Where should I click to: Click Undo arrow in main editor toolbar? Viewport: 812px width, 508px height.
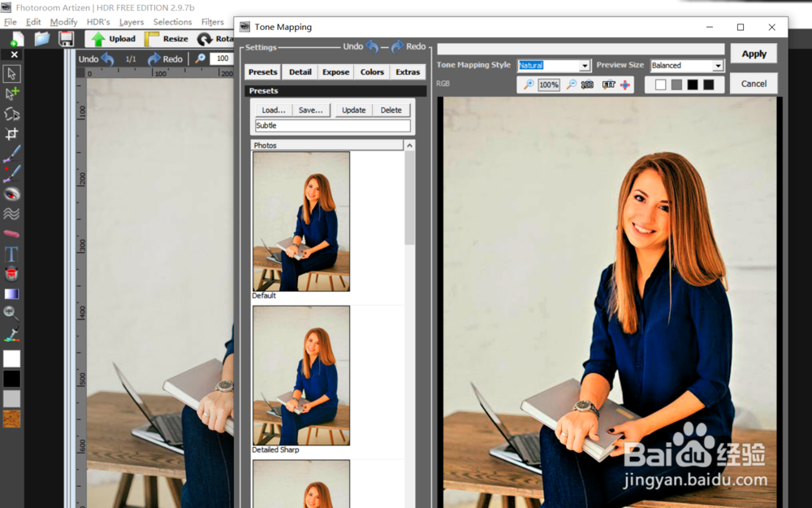(108, 59)
